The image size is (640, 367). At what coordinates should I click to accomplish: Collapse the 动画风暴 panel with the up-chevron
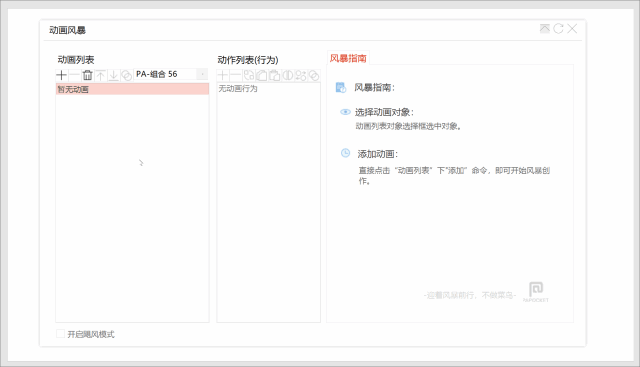(x=544, y=29)
